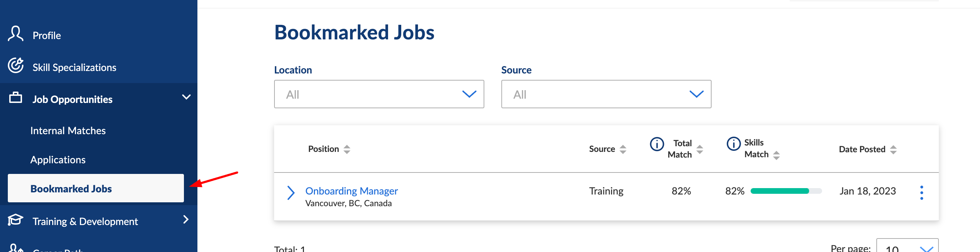Open the Location filter dropdown
980x252 pixels.
point(379,94)
